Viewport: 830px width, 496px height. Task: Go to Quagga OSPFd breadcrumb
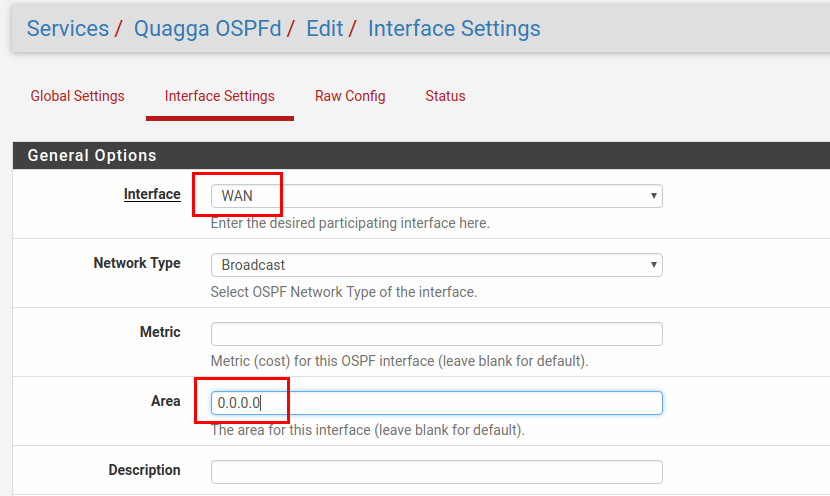coord(208,29)
